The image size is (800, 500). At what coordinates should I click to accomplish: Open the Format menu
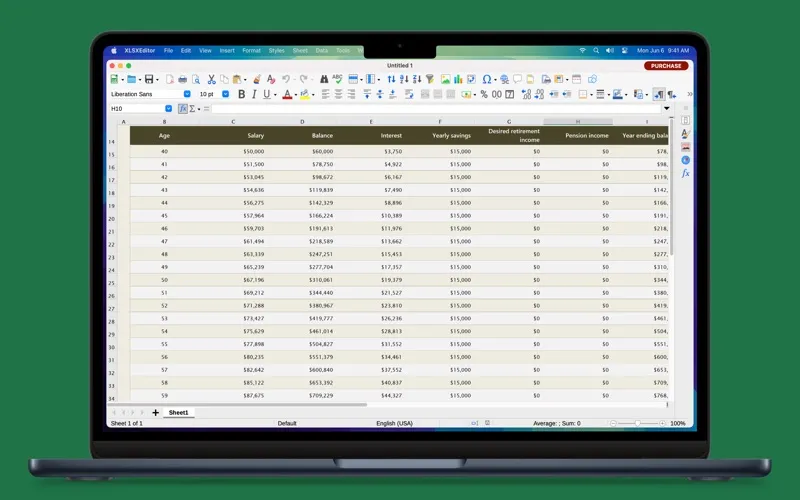click(251, 51)
